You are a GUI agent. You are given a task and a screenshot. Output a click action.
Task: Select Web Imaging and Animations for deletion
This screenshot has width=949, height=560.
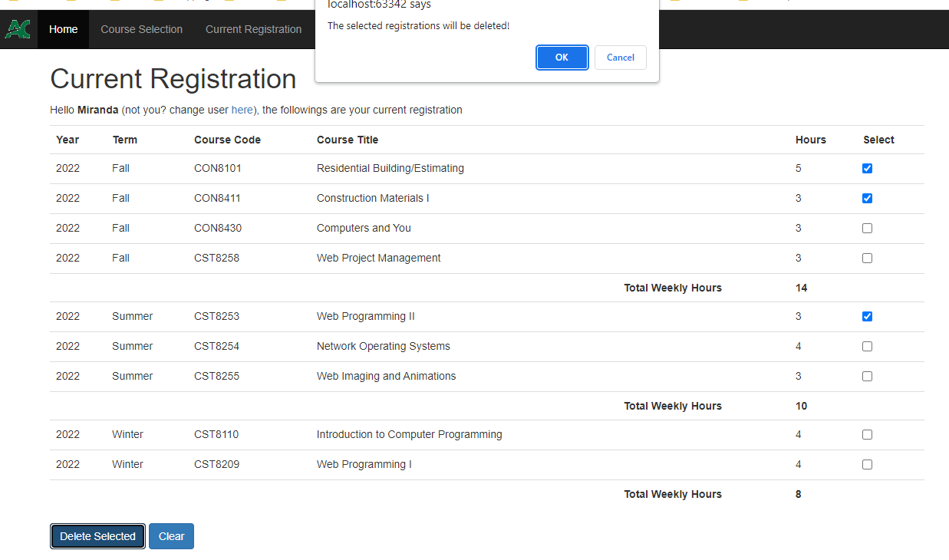coord(867,376)
